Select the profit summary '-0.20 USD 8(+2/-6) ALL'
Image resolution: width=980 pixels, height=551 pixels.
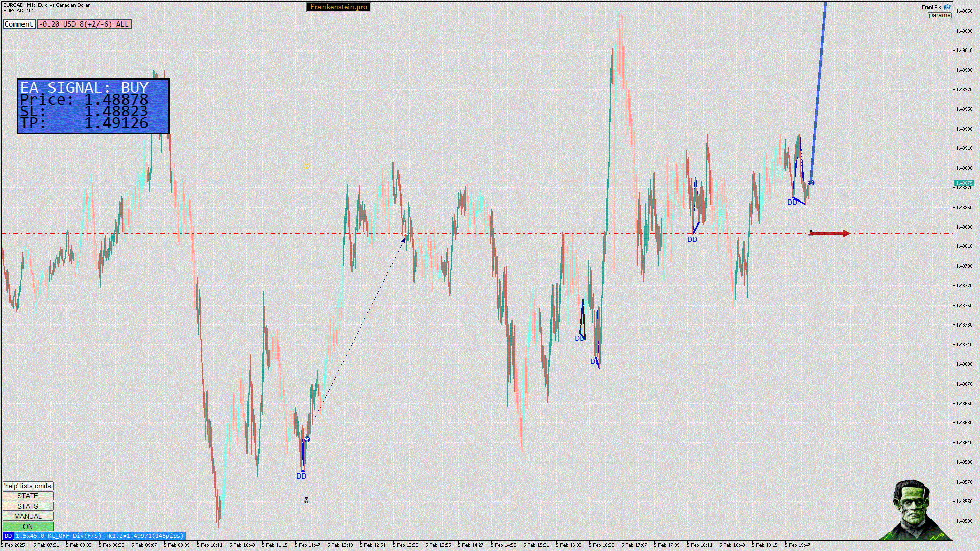tap(84, 24)
